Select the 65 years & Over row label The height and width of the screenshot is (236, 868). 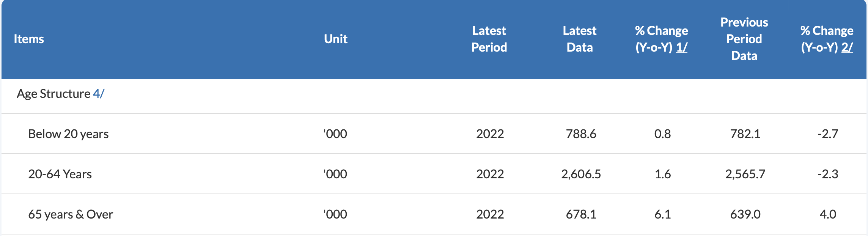pyautogui.click(x=71, y=214)
